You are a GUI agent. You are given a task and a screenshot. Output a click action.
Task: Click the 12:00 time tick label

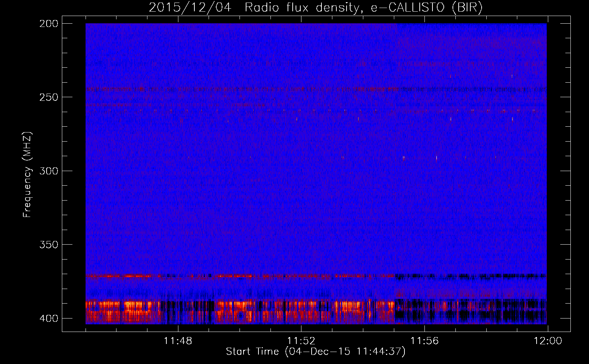pos(548,341)
